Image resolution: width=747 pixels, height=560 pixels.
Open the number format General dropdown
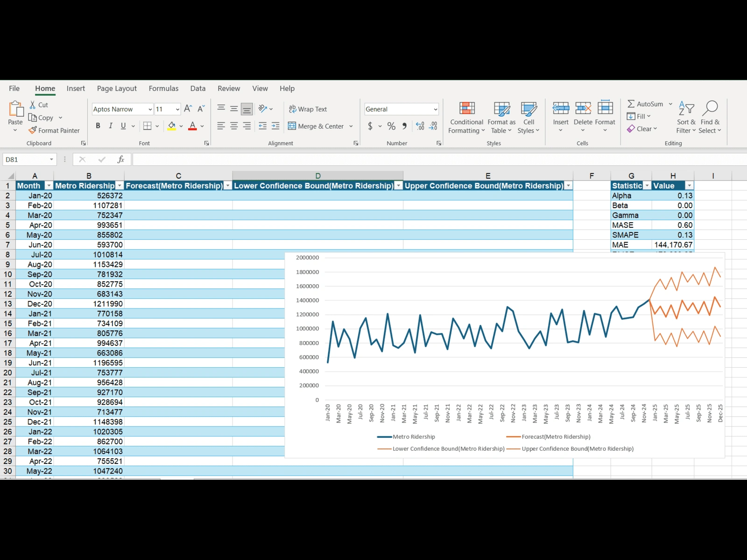point(435,109)
